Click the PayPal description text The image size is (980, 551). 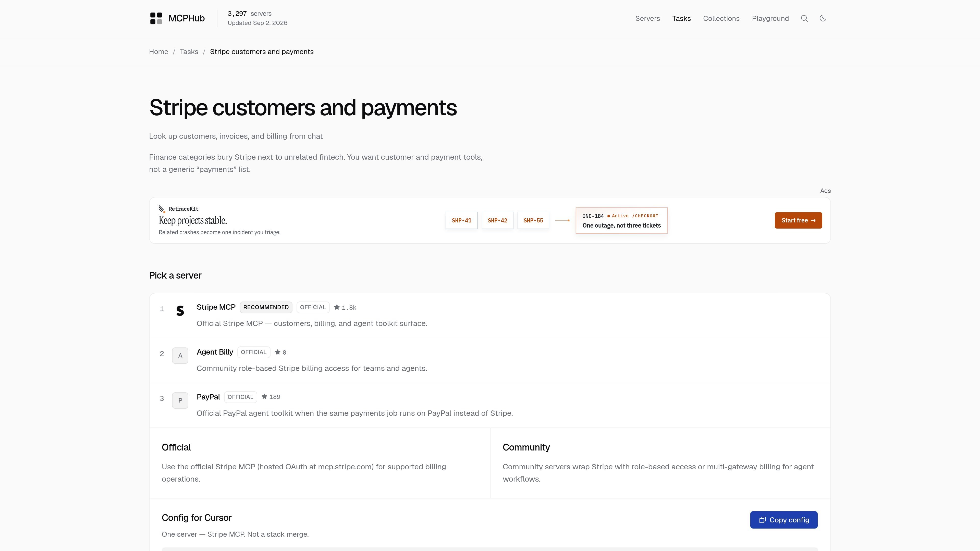tap(354, 413)
